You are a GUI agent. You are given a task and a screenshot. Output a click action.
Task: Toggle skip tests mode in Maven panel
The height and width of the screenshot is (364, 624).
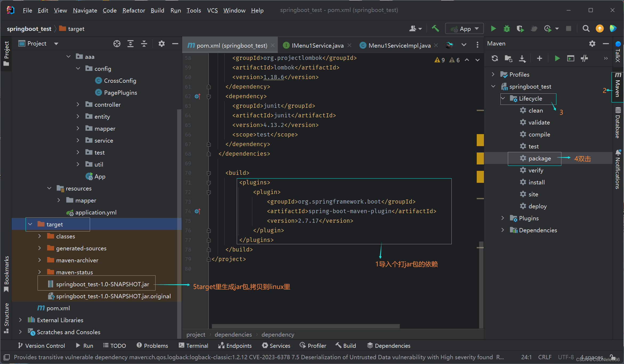click(x=584, y=58)
